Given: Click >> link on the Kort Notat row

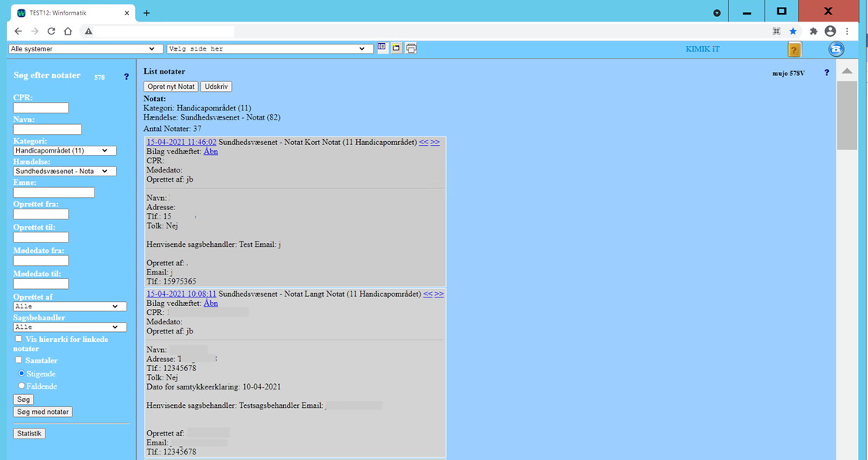Looking at the screenshot, I should point(435,142).
